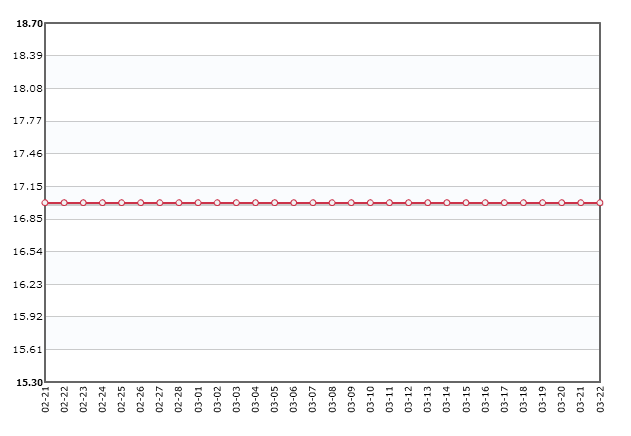Click the data point at 03-18
This screenshot has width=631, height=436.
pos(524,203)
